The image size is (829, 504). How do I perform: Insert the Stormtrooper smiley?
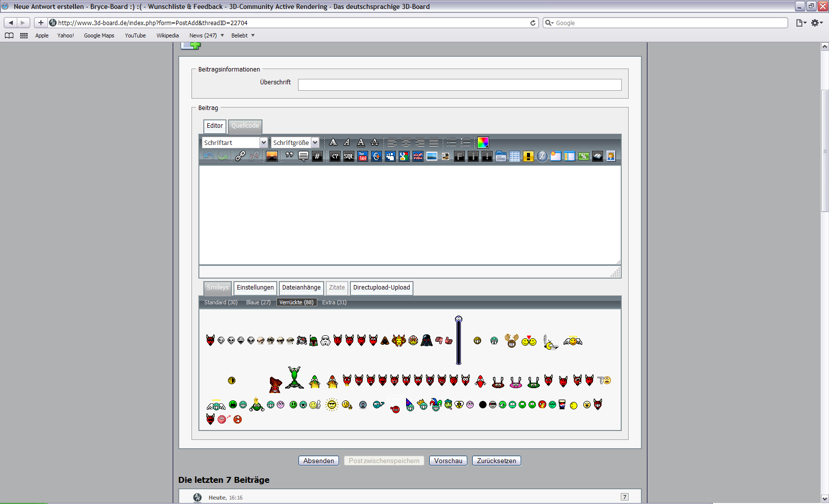point(325,341)
